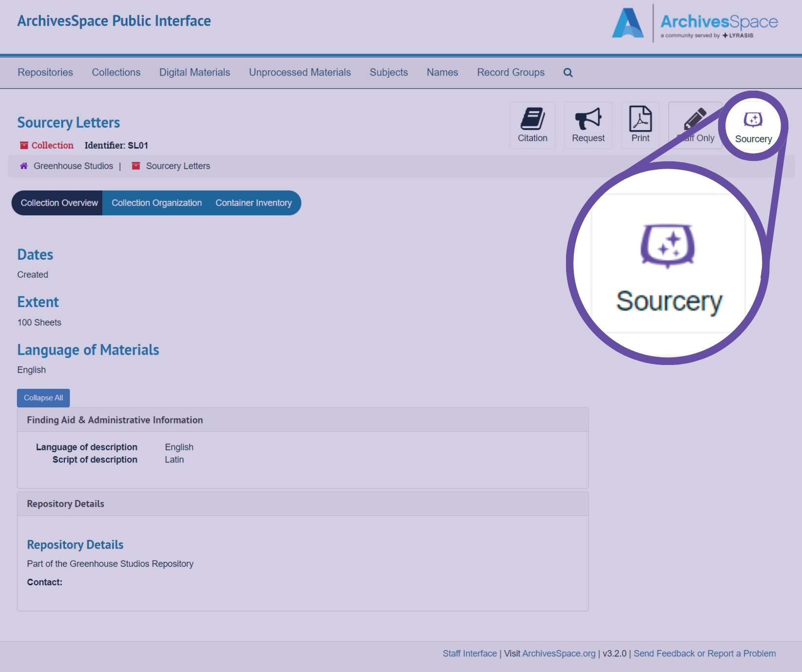Click the small Sourcery button in the toolbar
The height and width of the screenshot is (672, 802).
click(x=753, y=126)
